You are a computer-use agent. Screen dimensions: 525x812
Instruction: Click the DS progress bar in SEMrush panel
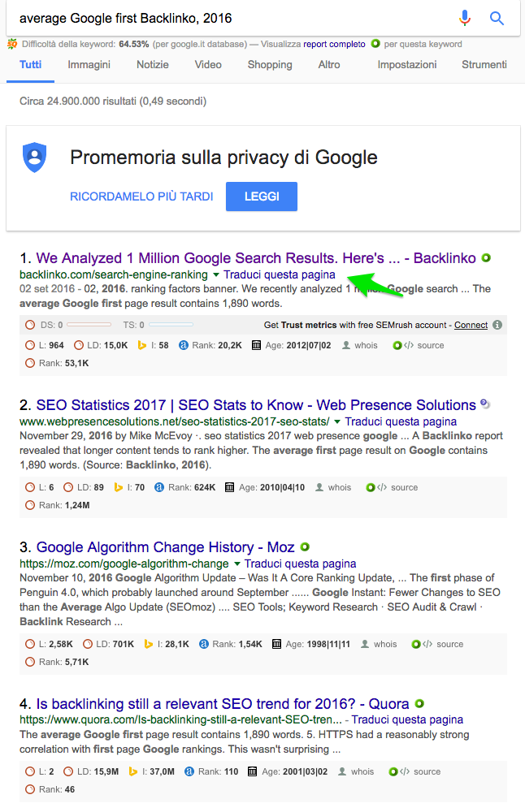tap(89, 325)
